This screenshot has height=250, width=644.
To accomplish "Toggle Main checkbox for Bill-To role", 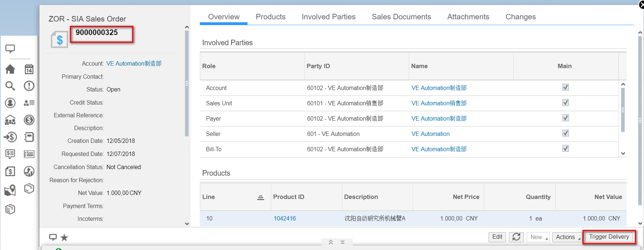I will [x=565, y=149].
